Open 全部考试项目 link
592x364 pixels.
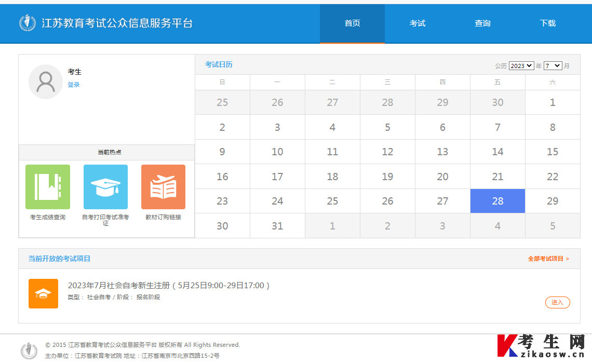click(x=548, y=259)
